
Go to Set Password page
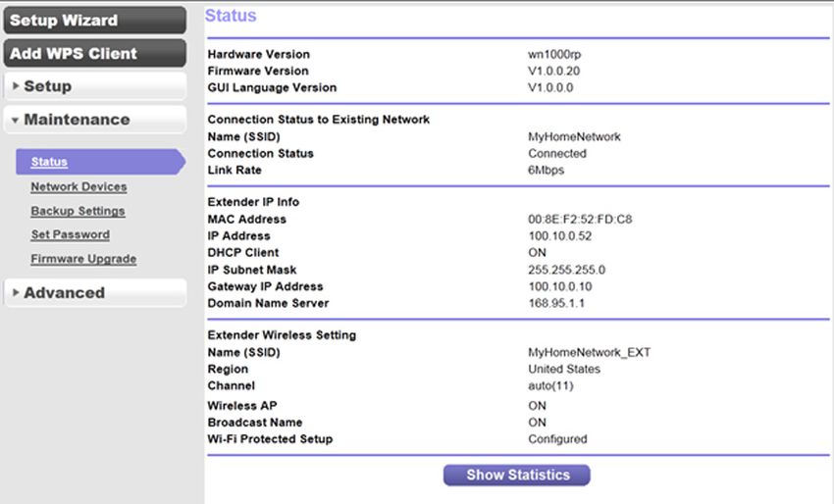pyautogui.click(x=71, y=234)
